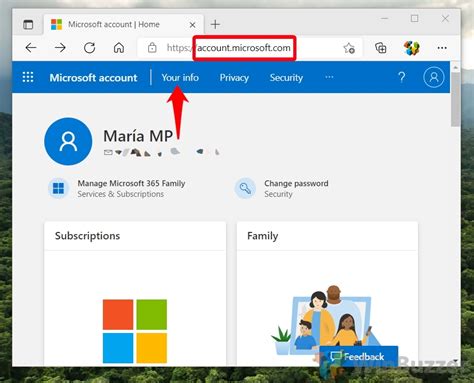The height and width of the screenshot is (383, 474).
Task: Open the Microsoft apps grid launcher
Action: (28, 77)
